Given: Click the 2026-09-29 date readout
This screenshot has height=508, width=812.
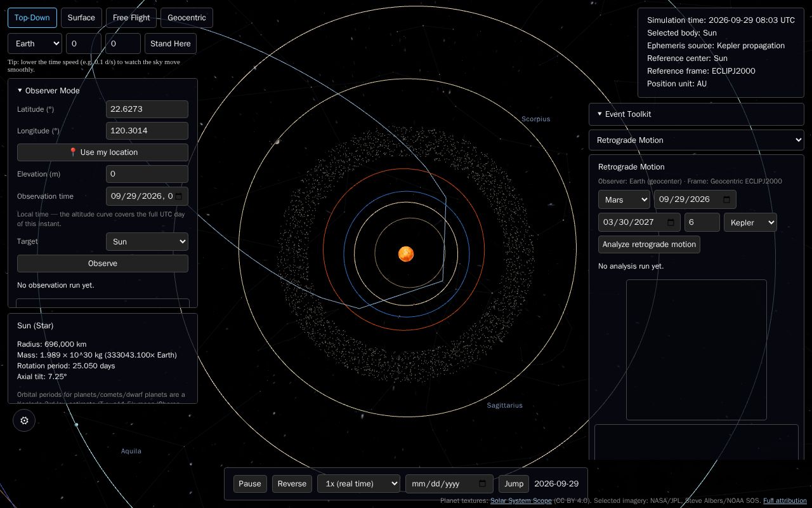Looking at the screenshot, I should [556, 484].
